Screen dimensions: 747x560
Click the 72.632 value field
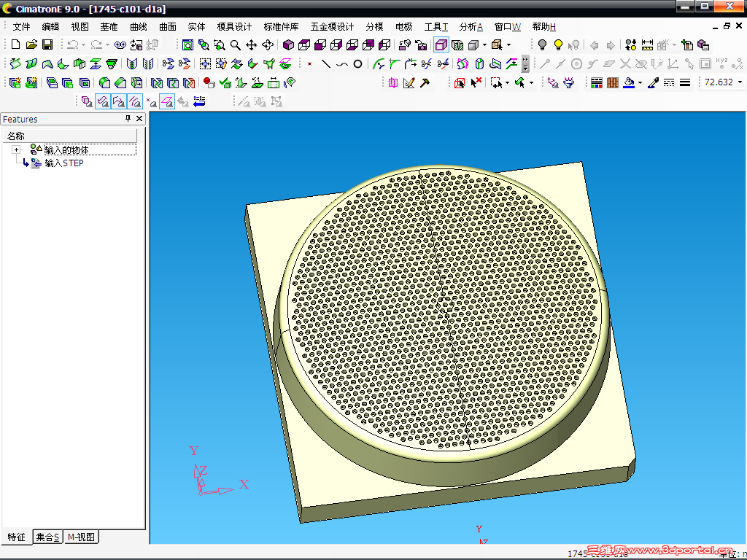(x=719, y=82)
